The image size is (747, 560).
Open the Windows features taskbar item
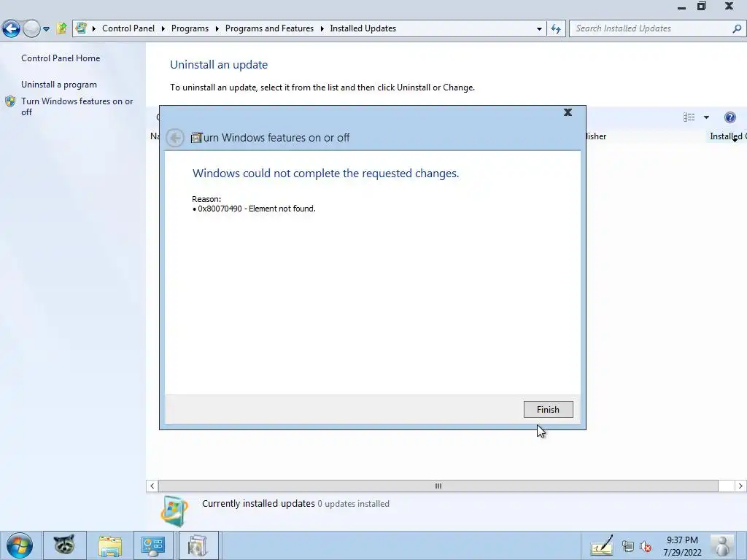(198, 545)
